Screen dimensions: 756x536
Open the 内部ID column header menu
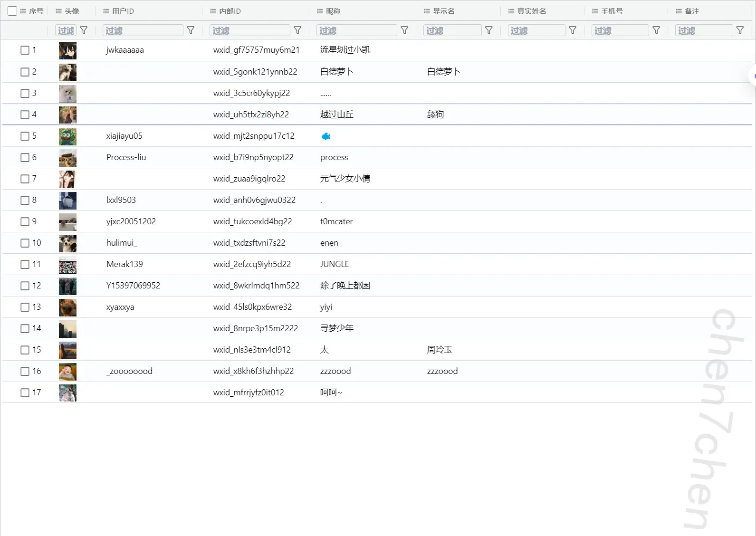click(213, 11)
